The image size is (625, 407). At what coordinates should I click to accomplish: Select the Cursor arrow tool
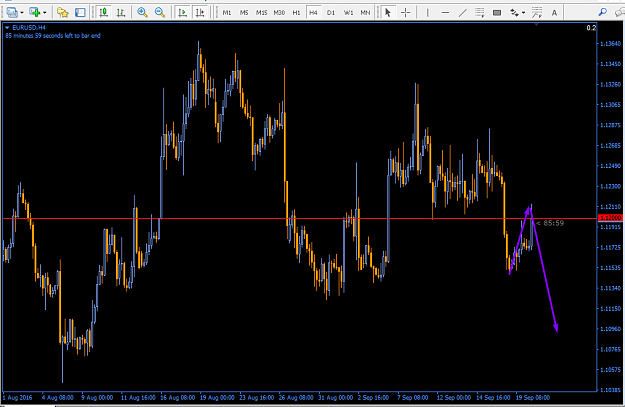[387, 13]
